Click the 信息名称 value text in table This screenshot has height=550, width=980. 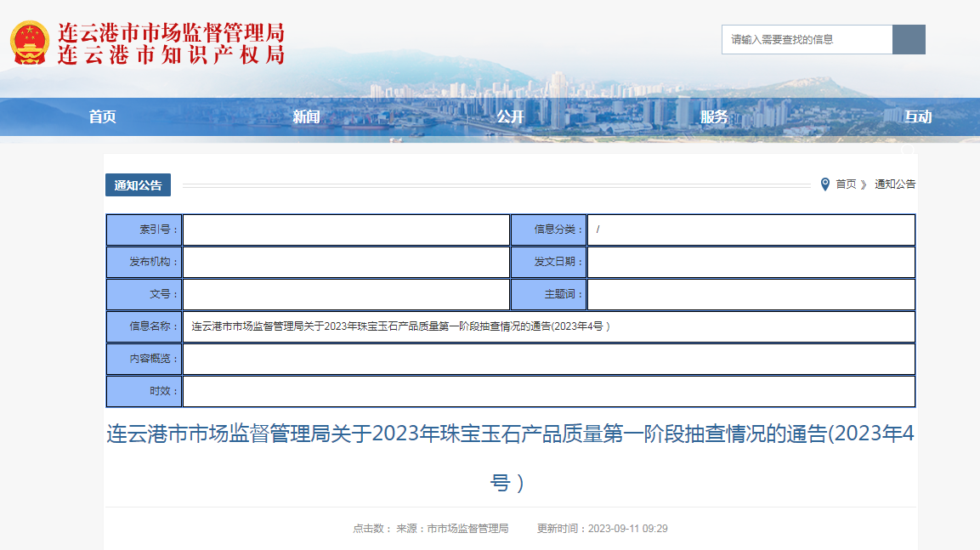coord(400,326)
